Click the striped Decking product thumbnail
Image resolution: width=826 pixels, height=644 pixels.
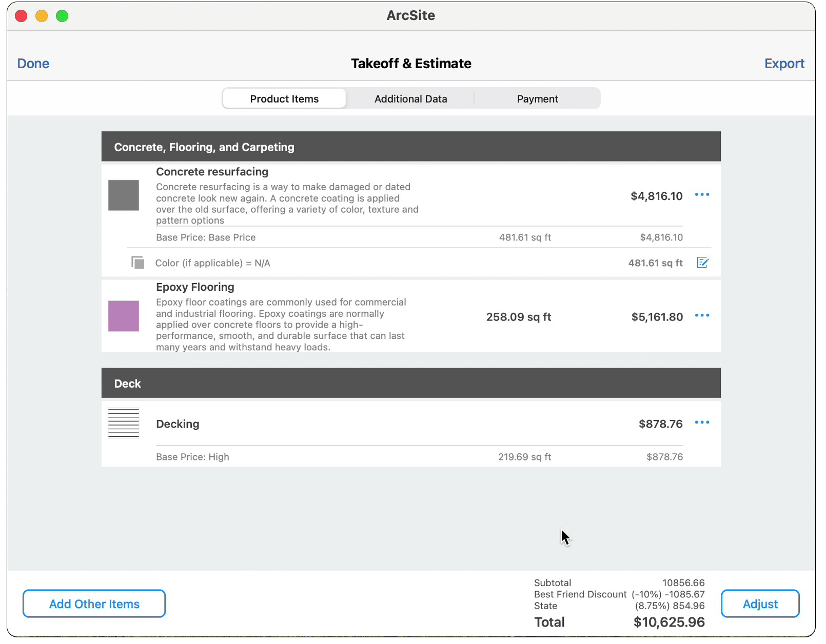pos(123,423)
